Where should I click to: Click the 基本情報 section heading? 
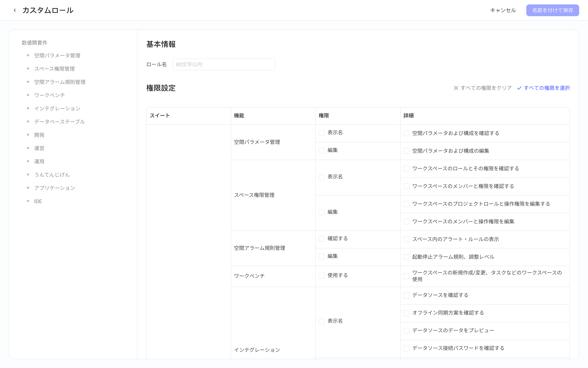(161, 44)
